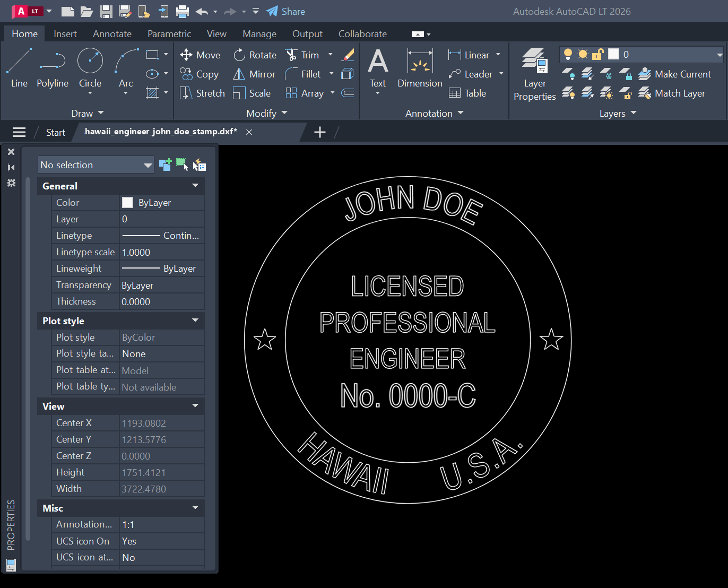This screenshot has width=728, height=588.
Task: Open the Manage ribbon tab
Action: (259, 34)
